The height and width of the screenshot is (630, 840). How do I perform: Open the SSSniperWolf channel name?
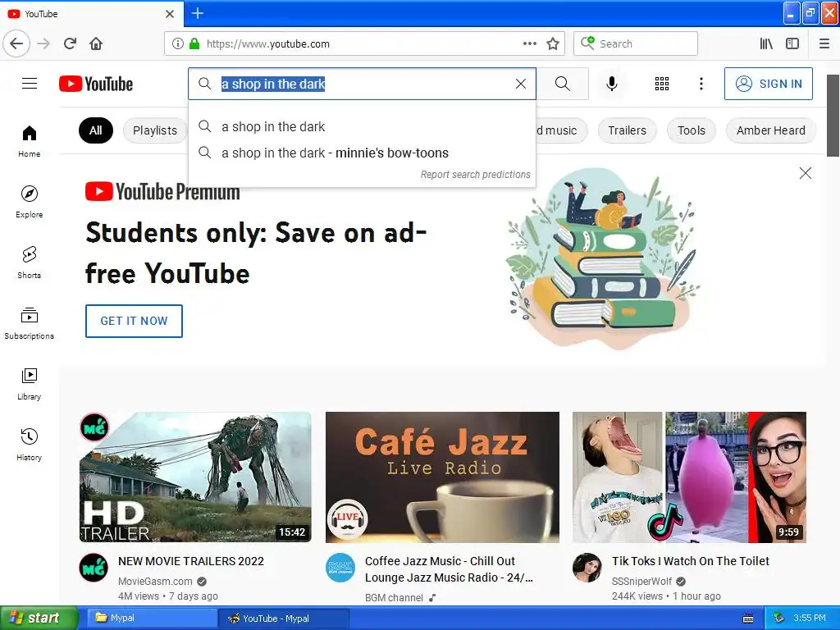click(641, 582)
